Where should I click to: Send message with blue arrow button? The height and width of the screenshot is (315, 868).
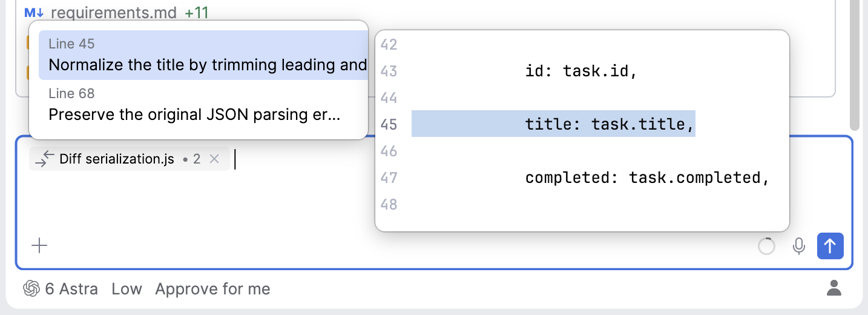click(x=830, y=246)
